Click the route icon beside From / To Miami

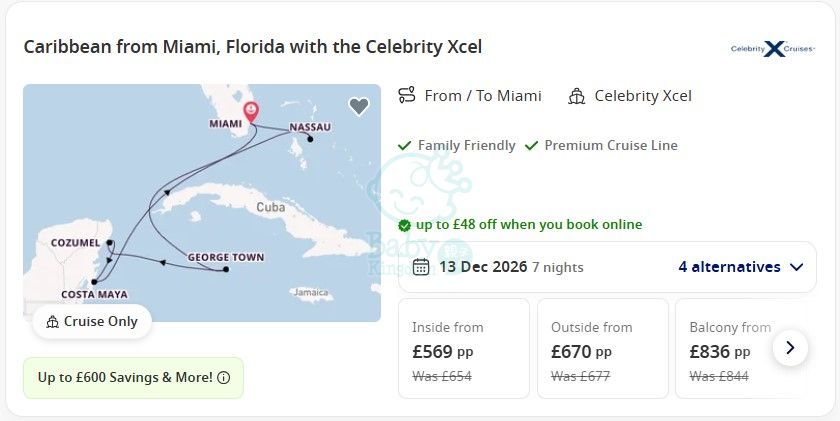point(407,95)
